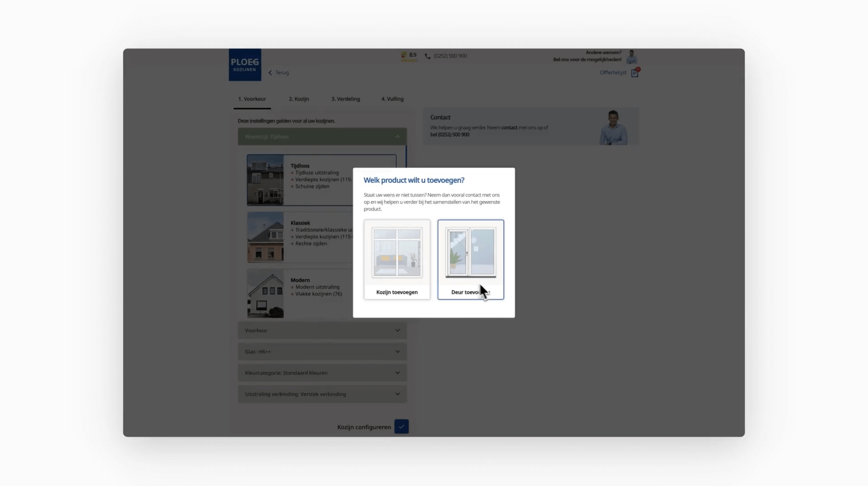The image size is (868, 486).
Task: Select the Klassiek house style option
Action: pyautogui.click(x=303, y=237)
